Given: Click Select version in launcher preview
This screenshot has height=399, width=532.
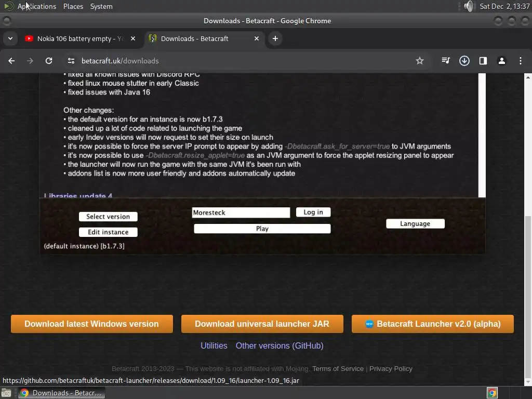Looking at the screenshot, I should (x=108, y=217).
